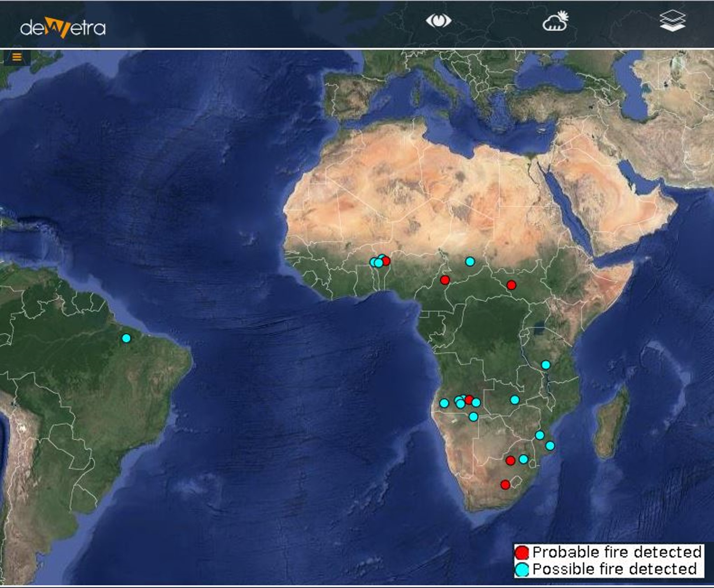Screen dimensions: 714x588
Task: Select the southernmost red marker in South Africa
Action: tap(505, 484)
